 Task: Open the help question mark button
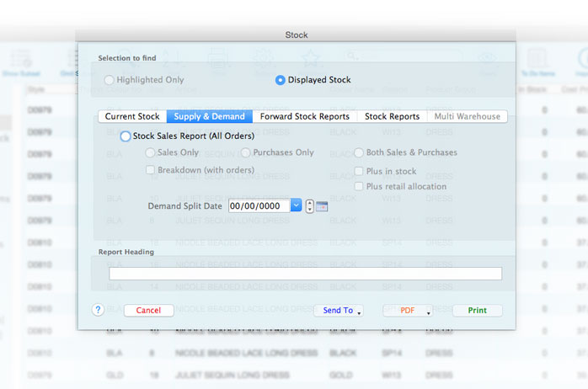(98, 310)
